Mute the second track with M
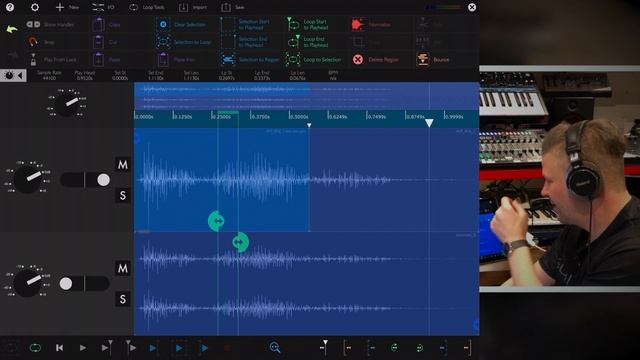The image size is (640, 360). (x=122, y=268)
